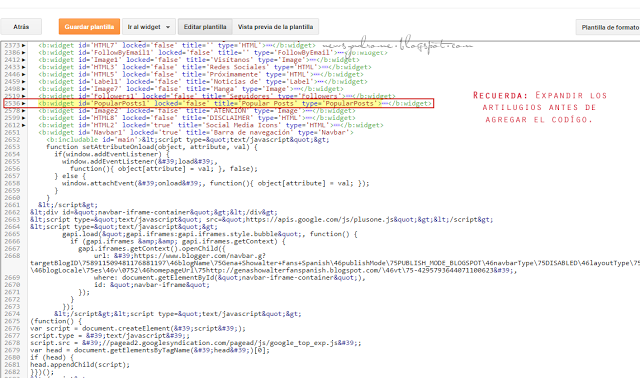The height and width of the screenshot is (378, 640).
Task: Click the PopularPosts1 widget code line
Action: coord(235,103)
